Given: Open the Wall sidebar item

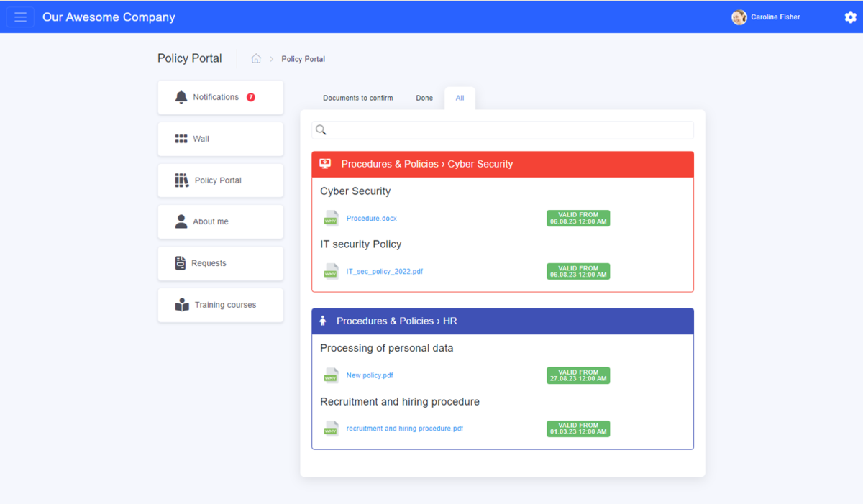Looking at the screenshot, I should coord(221,139).
